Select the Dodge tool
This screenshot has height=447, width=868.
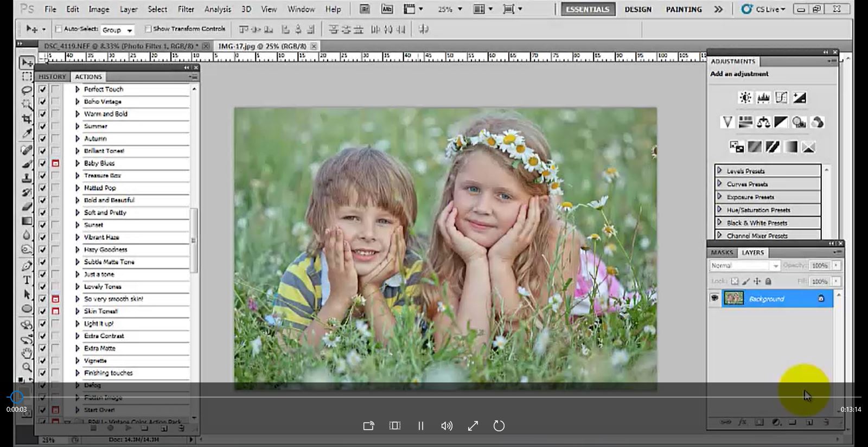27,250
